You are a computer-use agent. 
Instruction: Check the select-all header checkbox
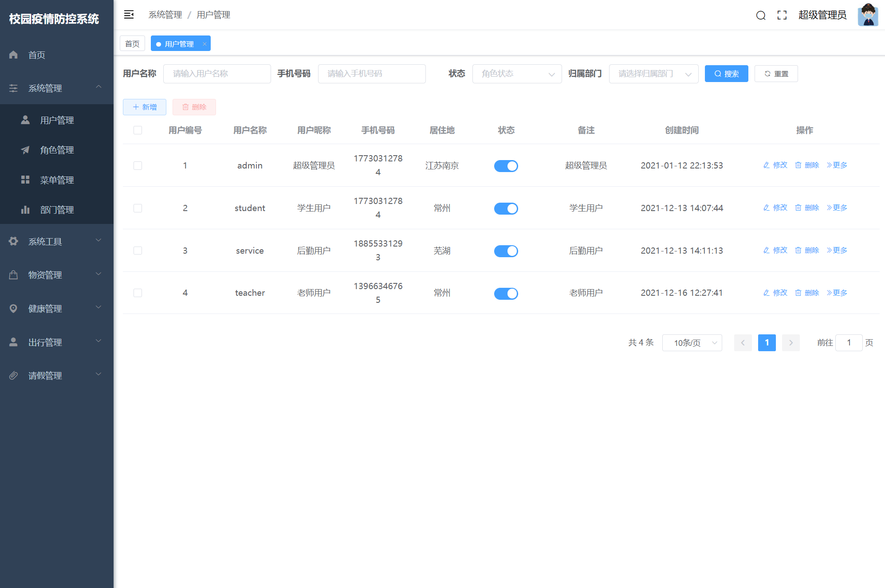(138, 130)
